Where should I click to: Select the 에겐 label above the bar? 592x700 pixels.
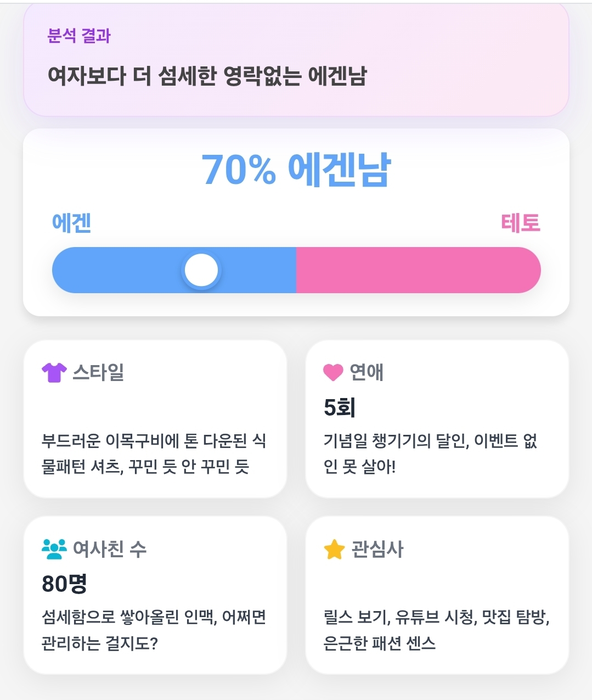coord(71,223)
